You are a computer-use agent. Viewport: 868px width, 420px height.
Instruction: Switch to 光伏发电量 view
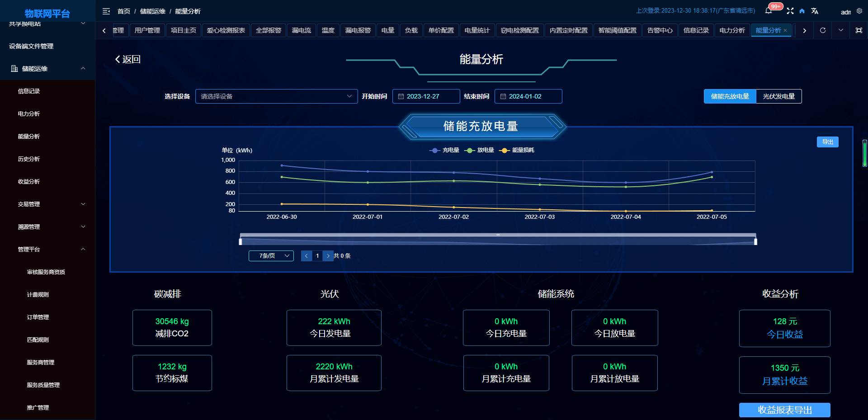[x=779, y=96]
